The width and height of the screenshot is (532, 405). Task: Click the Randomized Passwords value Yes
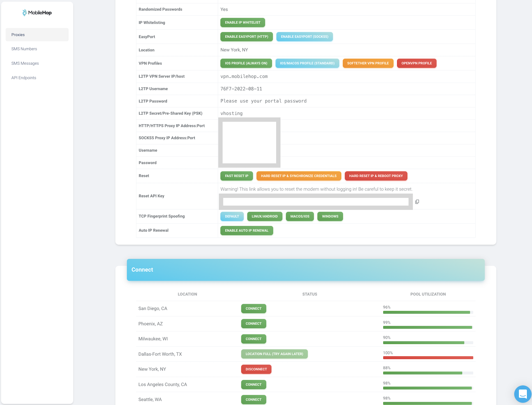[x=224, y=9]
